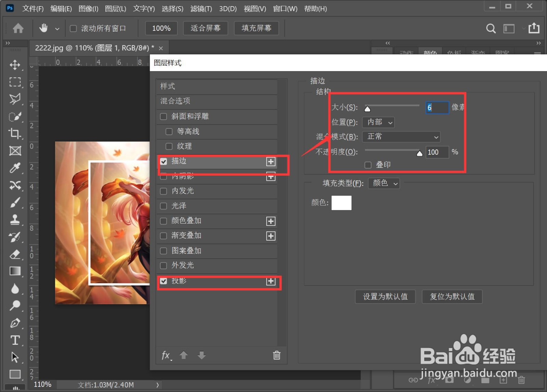Viewport: 547px width, 392px height.
Task: Select the Zoom search icon in options bar
Action: coord(491,28)
